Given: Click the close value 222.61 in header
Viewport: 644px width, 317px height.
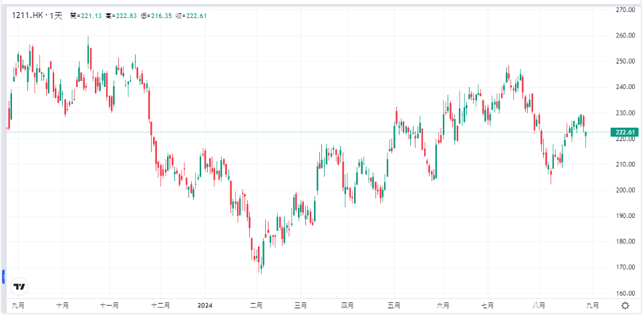Looking at the screenshot, I should coord(198,16).
